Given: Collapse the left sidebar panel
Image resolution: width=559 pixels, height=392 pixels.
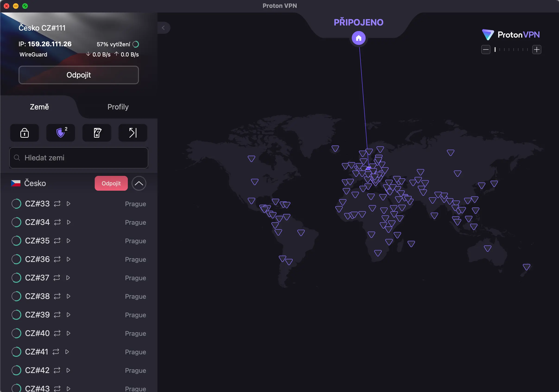Looking at the screenshot, I should tap(164, 28).
